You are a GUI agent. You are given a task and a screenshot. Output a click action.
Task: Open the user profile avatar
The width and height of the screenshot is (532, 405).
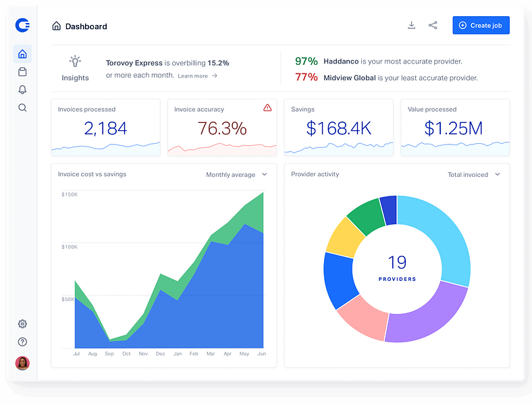pos(22,363)
